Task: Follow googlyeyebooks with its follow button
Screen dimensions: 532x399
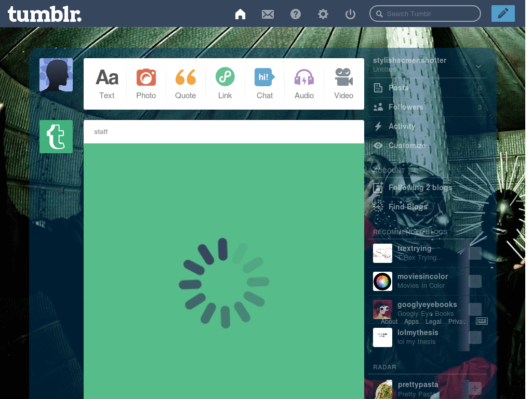Action: 475,309
